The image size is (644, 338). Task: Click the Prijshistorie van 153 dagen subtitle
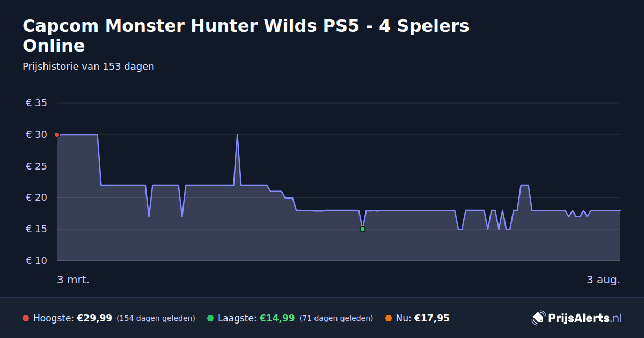(89, 67)
